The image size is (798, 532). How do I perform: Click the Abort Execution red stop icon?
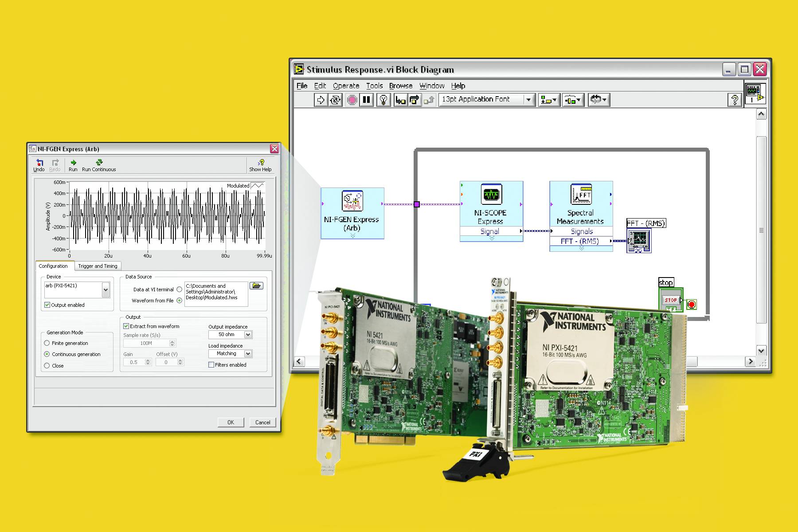[352, 100]
